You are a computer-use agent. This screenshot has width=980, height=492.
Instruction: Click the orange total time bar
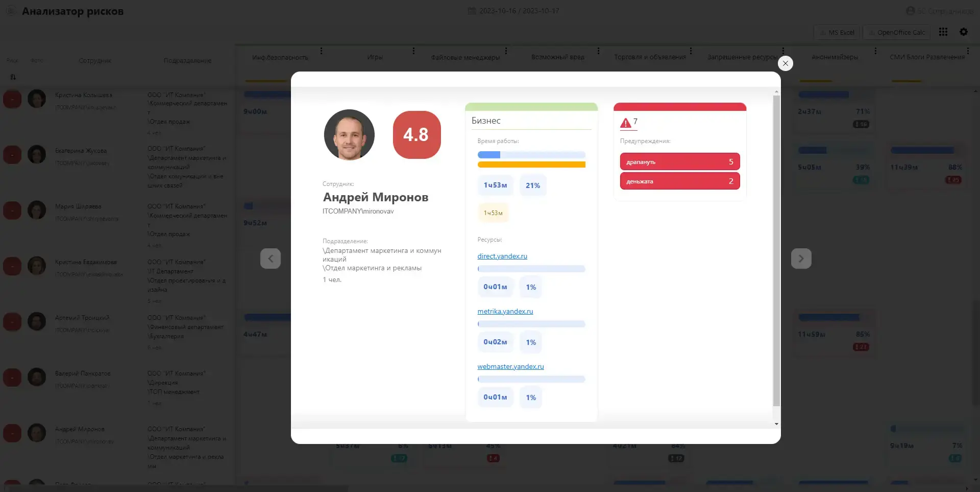[531, 165]
